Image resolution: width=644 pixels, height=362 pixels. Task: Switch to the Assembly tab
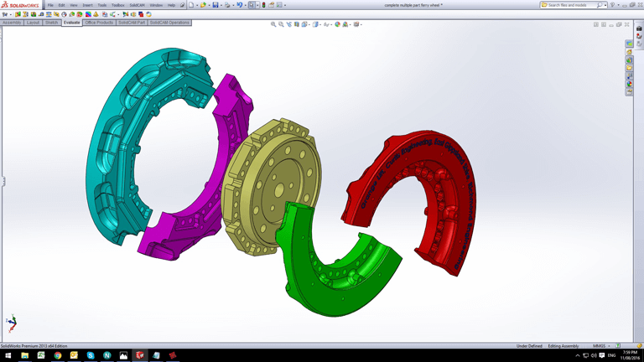[x=12, y=23]
